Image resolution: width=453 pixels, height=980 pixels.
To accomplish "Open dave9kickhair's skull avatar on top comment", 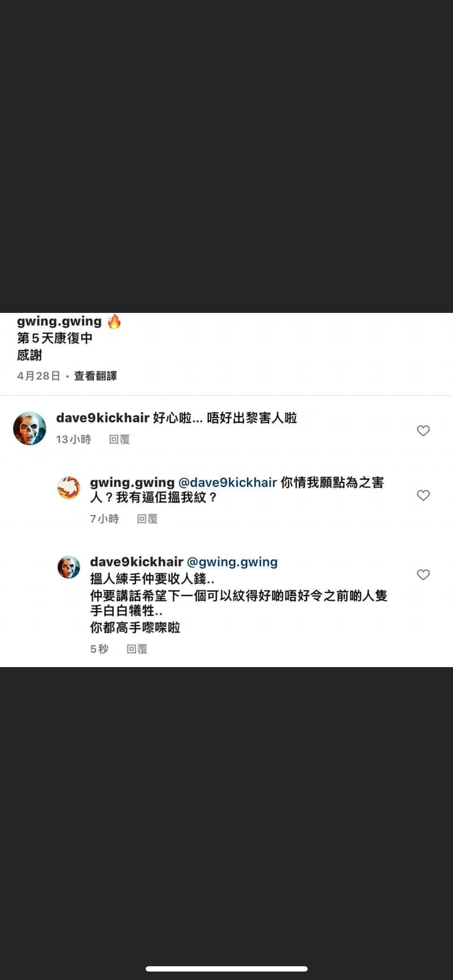I will pos(30,428).
